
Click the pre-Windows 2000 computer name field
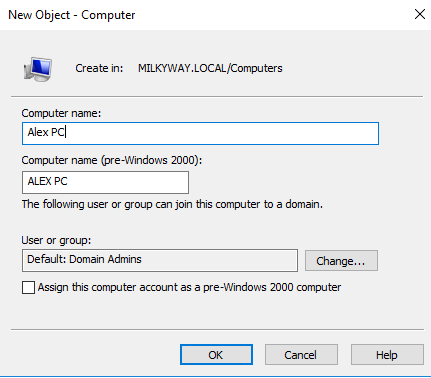(x=105, y=182)
